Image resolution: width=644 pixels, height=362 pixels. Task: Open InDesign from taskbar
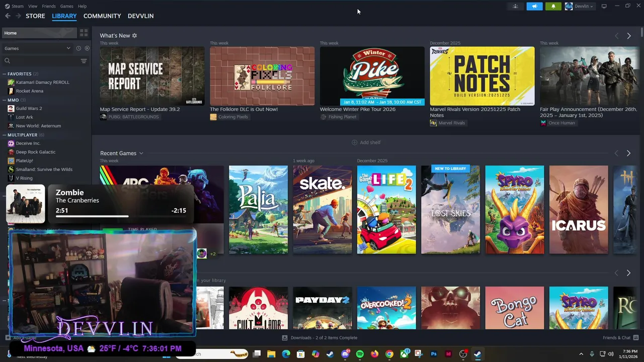point(448,354)
